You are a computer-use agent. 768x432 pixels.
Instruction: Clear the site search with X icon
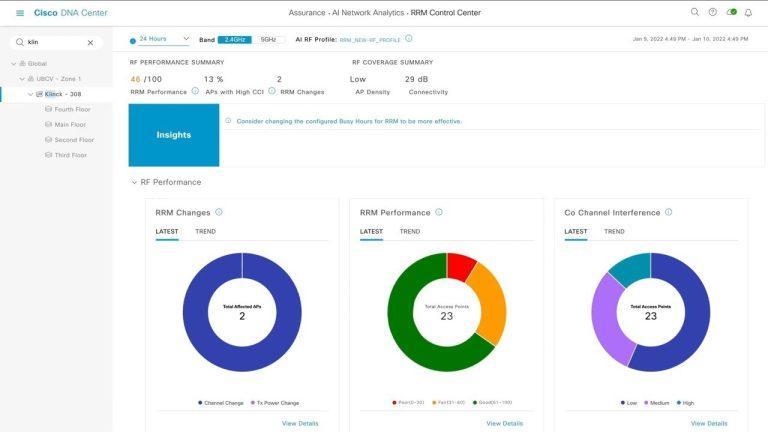click(90, 42)
